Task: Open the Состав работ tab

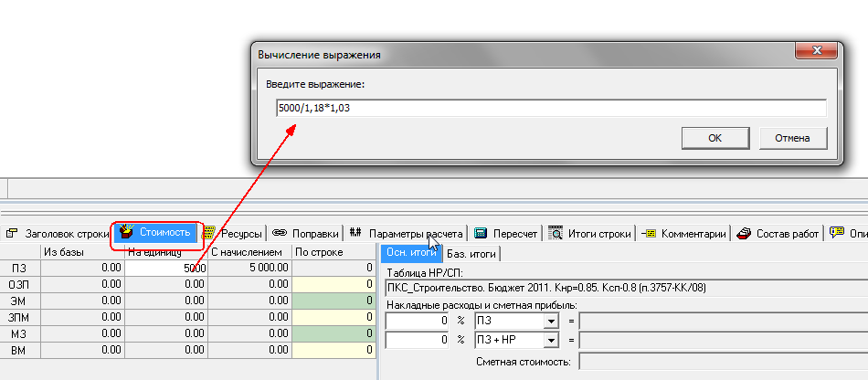Action: [x=778, y=234]
